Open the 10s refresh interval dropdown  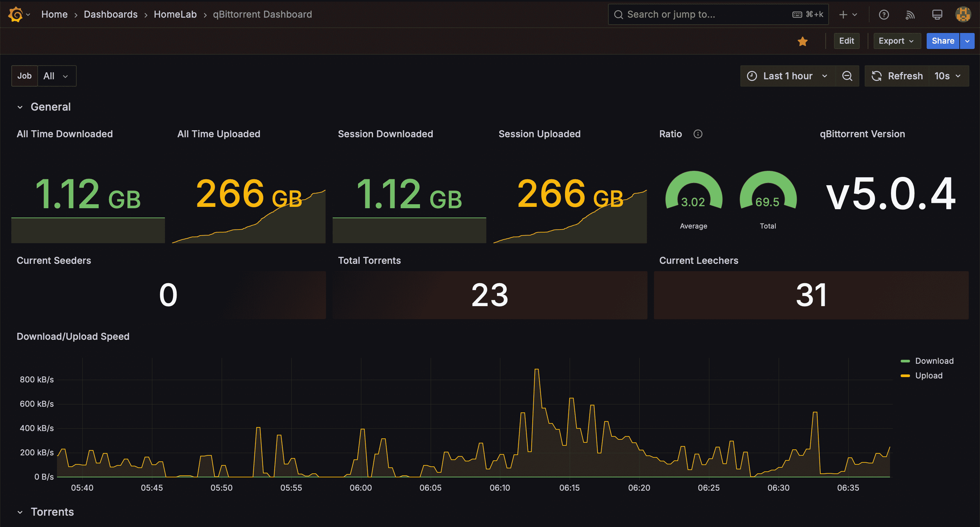[x=948, y=76]
